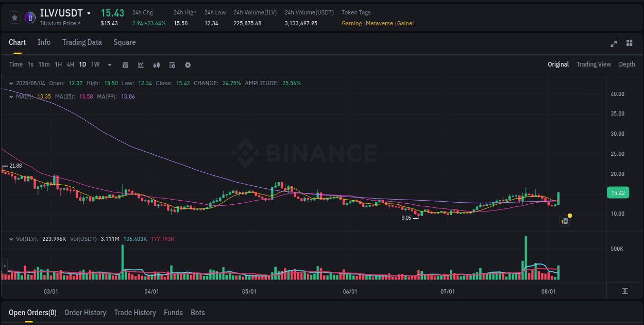This screenshot has width=644, height=325.
Task: Open the chart settings gear
Action: click(x=188, y=65)
